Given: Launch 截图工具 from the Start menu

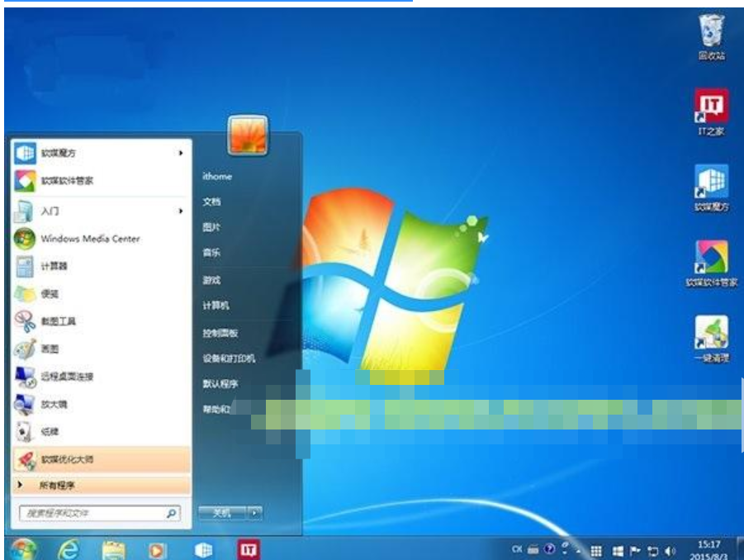Looking at the screenshot, I should (x=101, y=321).
